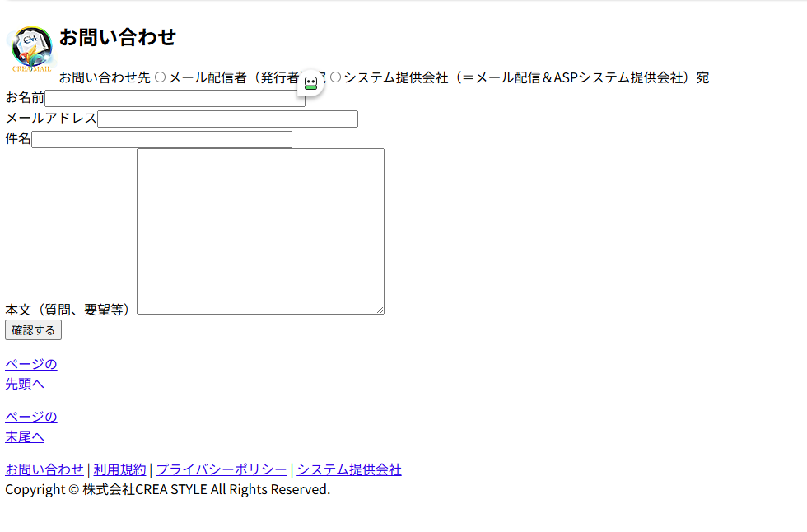Open the お問い合わせ footer link
The width and height of the screenshot is (807, 532).
tap(44, 470)
